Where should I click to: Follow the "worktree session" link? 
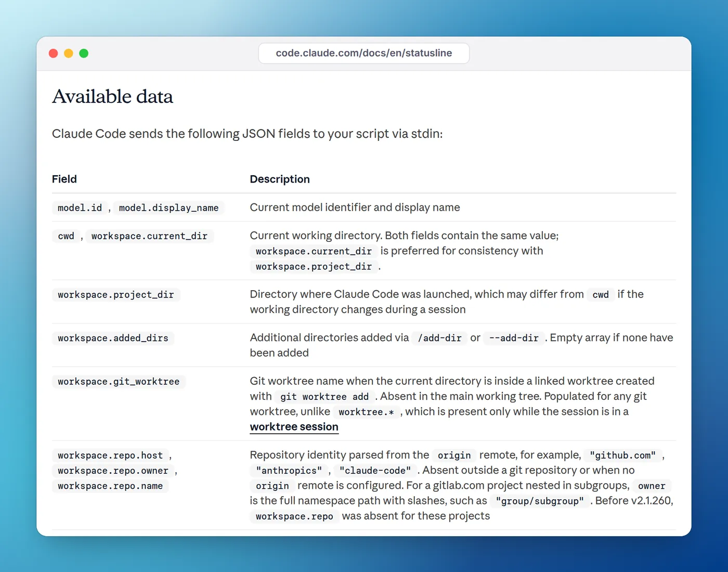[x=294, y=427]
